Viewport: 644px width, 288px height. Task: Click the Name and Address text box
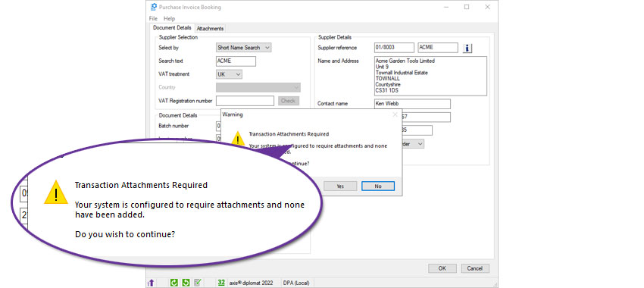coord(430,76)
